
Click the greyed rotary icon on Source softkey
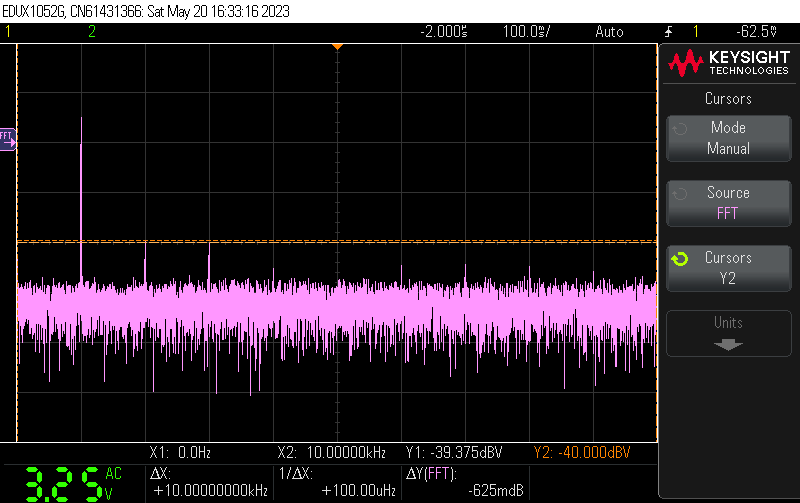680,194
